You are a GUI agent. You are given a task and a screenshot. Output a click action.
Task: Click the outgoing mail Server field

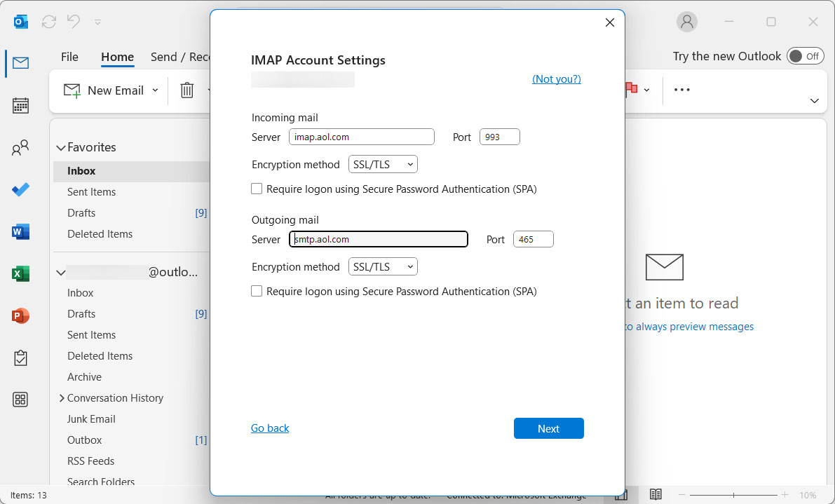click(x=378, y=239)
